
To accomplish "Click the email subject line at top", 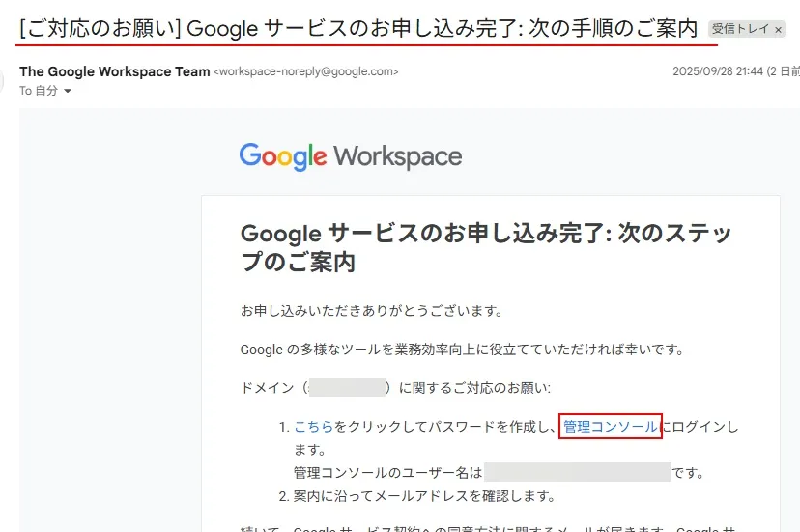I will [357, 29].
